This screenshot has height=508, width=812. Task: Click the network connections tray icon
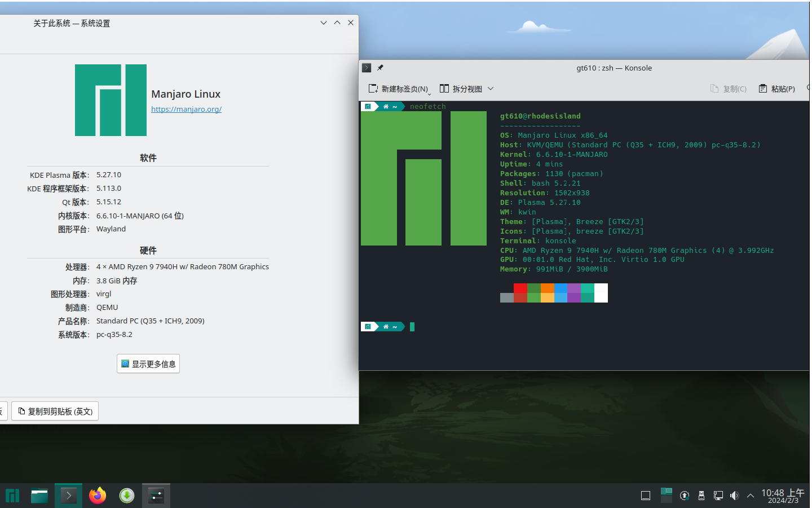tap(718, 495)
